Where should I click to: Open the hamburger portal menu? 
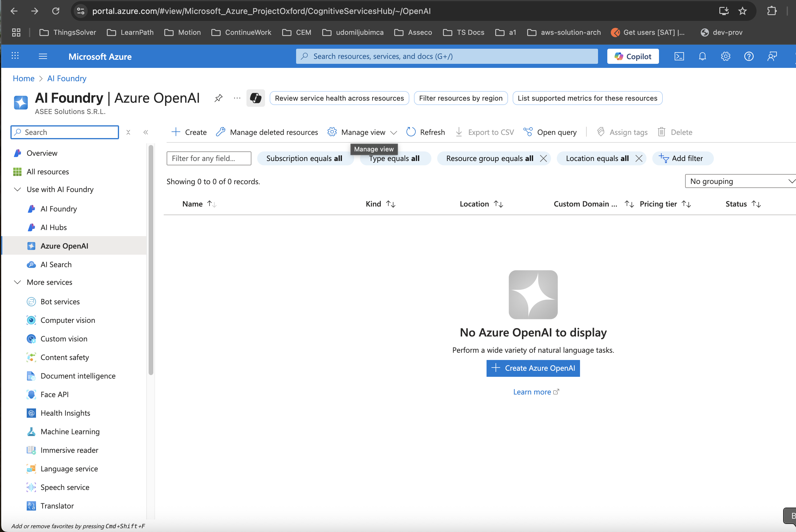[x=43, y=56]
